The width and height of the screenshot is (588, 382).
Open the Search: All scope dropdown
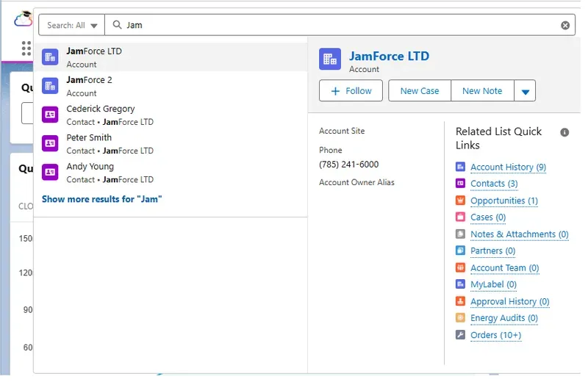(71, 25)
